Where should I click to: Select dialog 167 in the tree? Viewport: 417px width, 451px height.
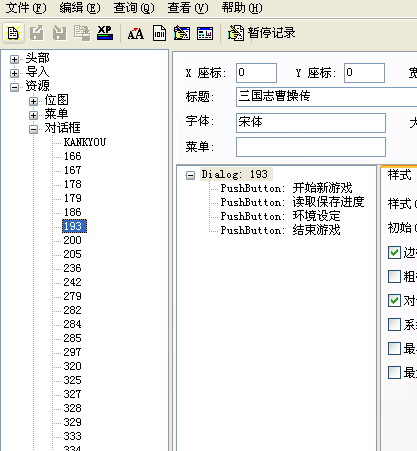tap(72, 170)
